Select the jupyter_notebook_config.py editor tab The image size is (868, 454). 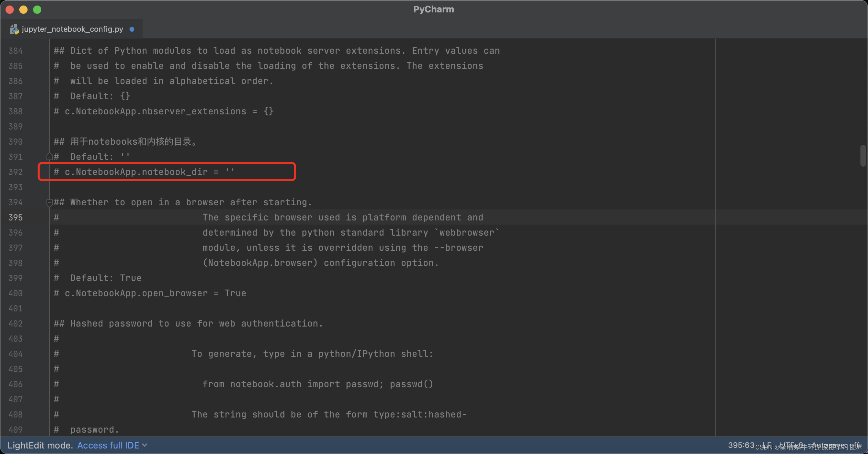[72, 29]
